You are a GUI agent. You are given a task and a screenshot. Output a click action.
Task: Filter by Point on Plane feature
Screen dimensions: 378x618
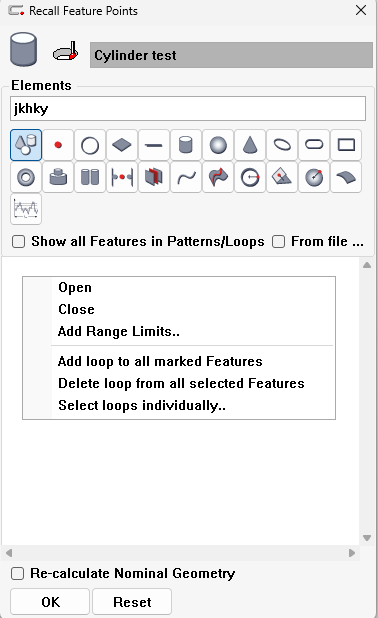(x=282, y=177)
